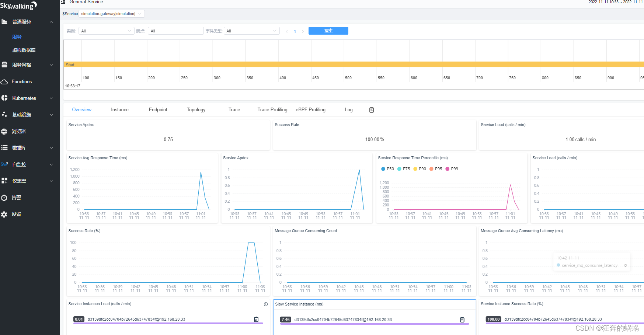Open the clipboard icon after the Log tab

pos(372,110)
